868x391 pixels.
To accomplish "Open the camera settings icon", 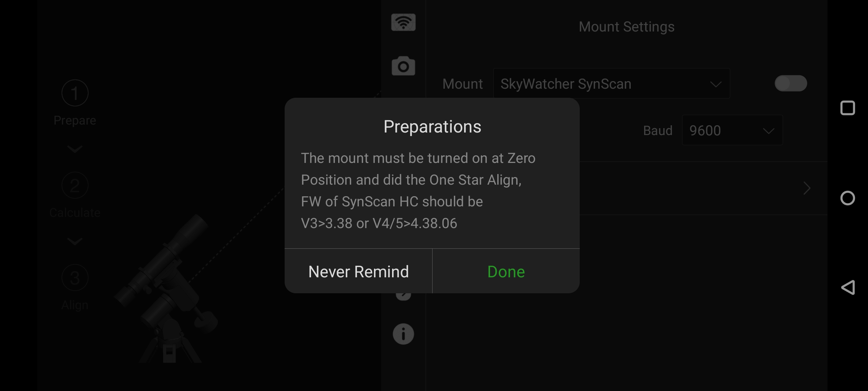I will tap(403, 66).
